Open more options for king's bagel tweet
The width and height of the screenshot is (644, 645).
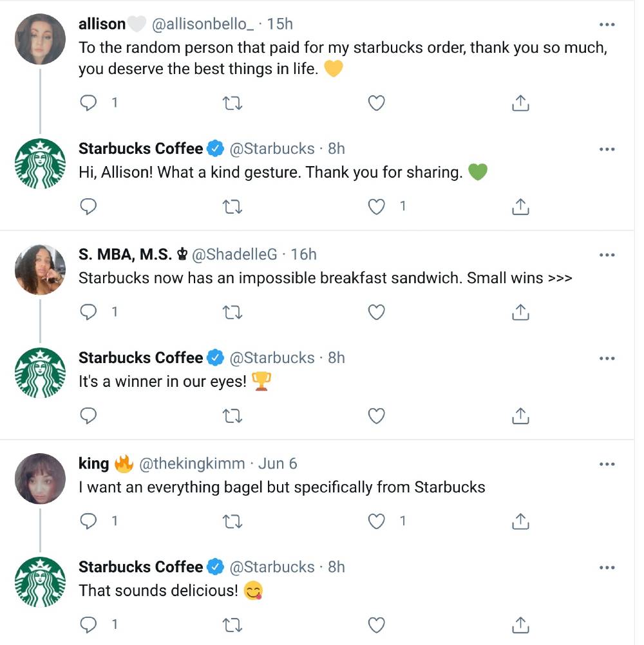tap(607, 463)
